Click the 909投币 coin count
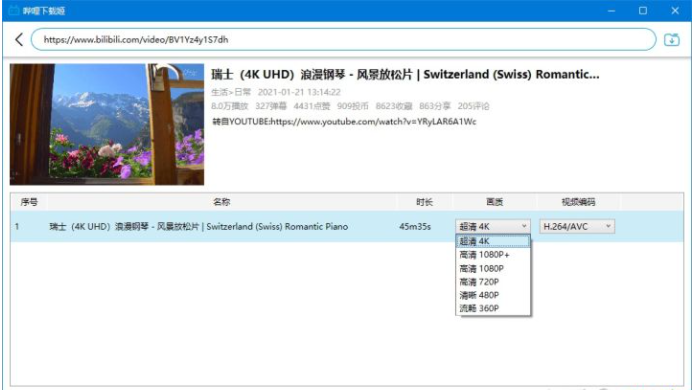 353,106
